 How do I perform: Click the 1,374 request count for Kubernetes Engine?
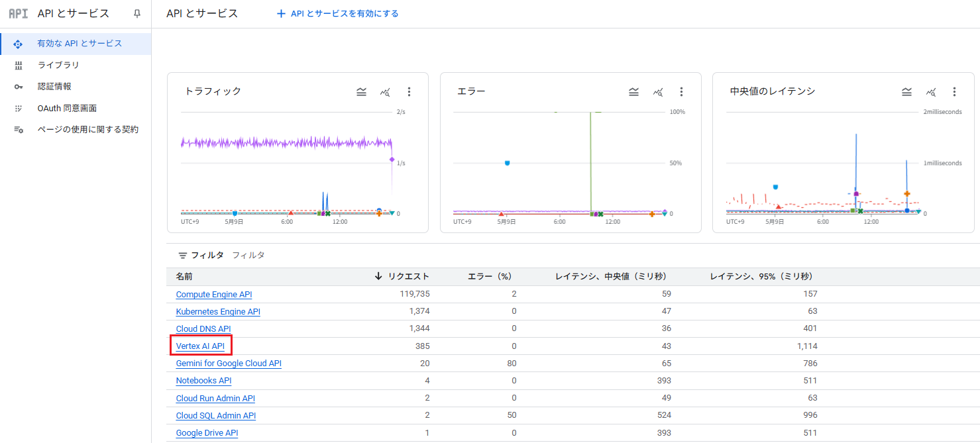point(419,311)
